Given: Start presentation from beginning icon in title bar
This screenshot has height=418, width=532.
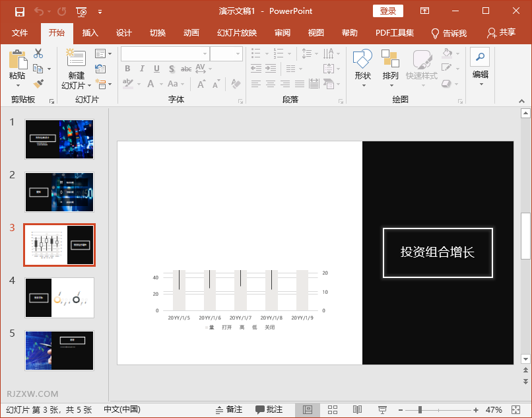Looking at the screenshot, I should coord(81,11).
